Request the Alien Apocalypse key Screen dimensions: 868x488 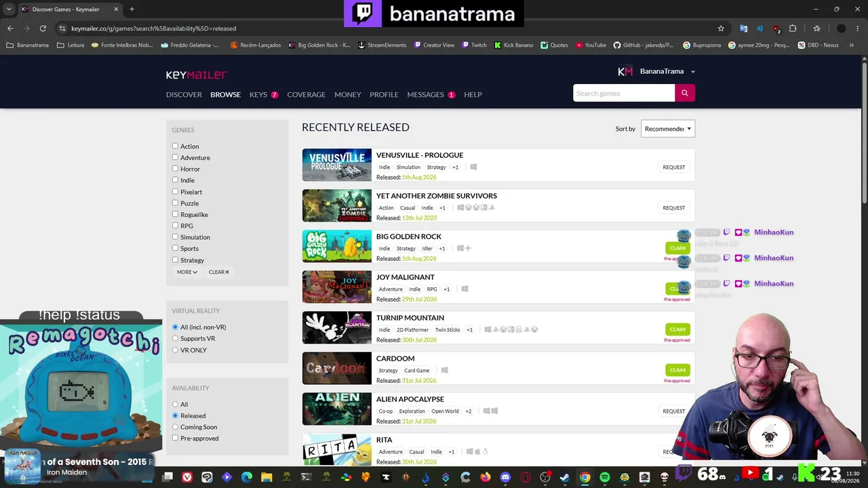tap(674, 411)
